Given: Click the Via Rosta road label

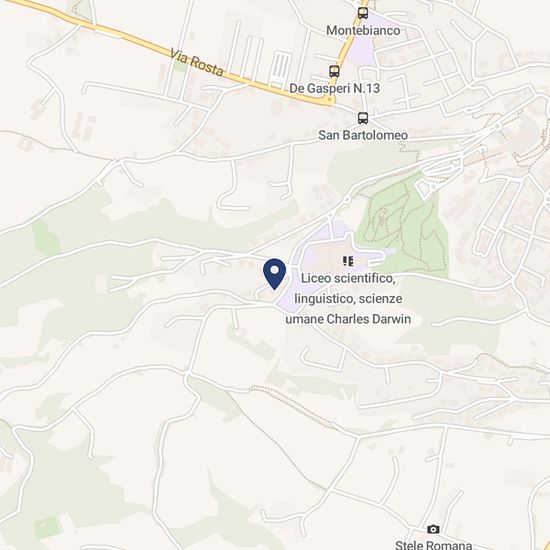Looking at the screenshot, I should click(x=196, y=62).
